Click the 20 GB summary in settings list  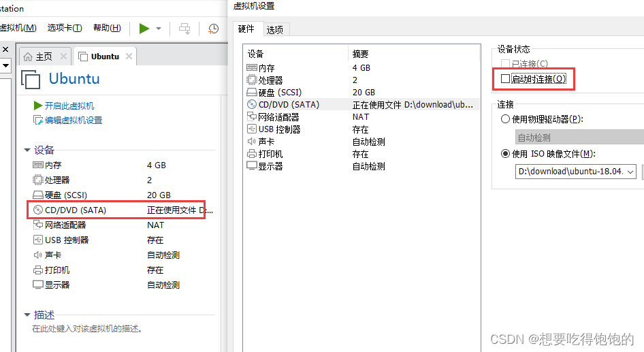[364, 93]
